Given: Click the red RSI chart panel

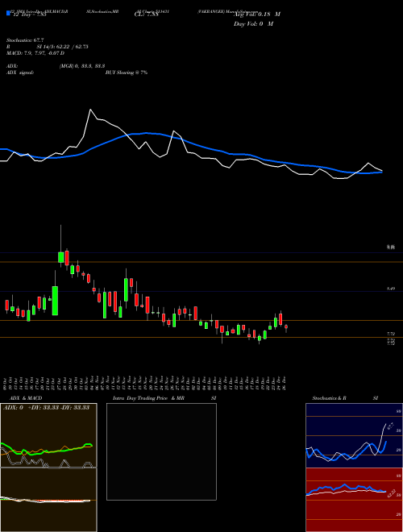Looking at the screenshot, I should [x=354, y=500].
